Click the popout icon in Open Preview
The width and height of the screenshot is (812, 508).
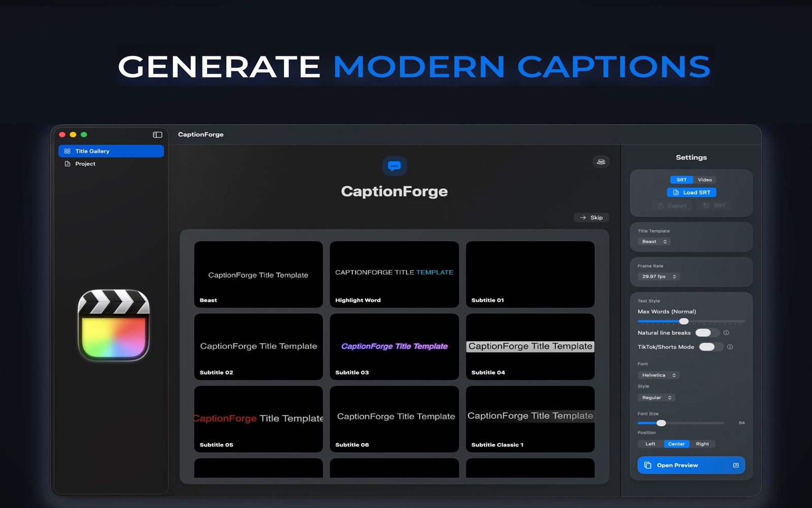(x=736, y=465)
